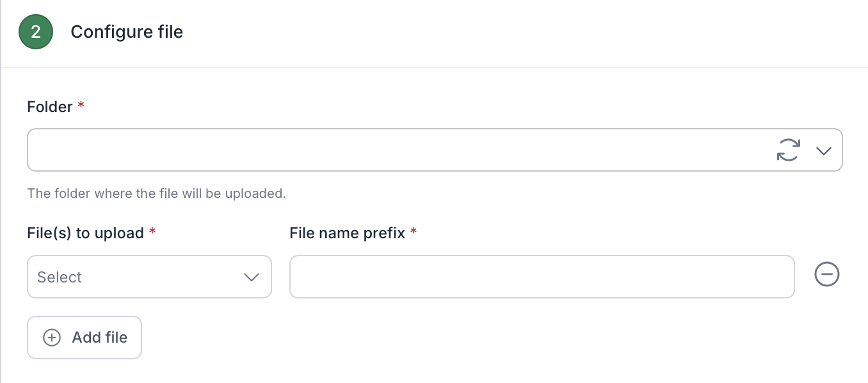This screenshot has width=868, height=383.
Task: Click the asterisk after File(s) to upload
Action: tap(152, 232)
